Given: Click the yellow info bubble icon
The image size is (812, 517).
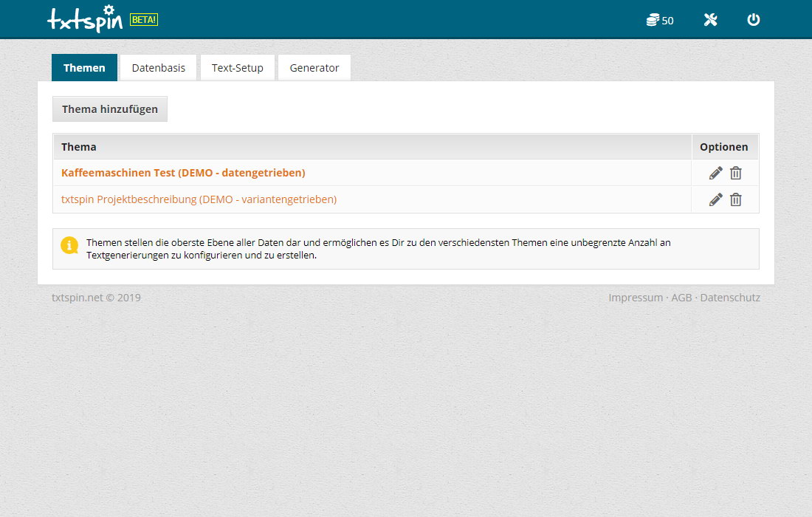Looking at the screenshot, I should 69,245.
